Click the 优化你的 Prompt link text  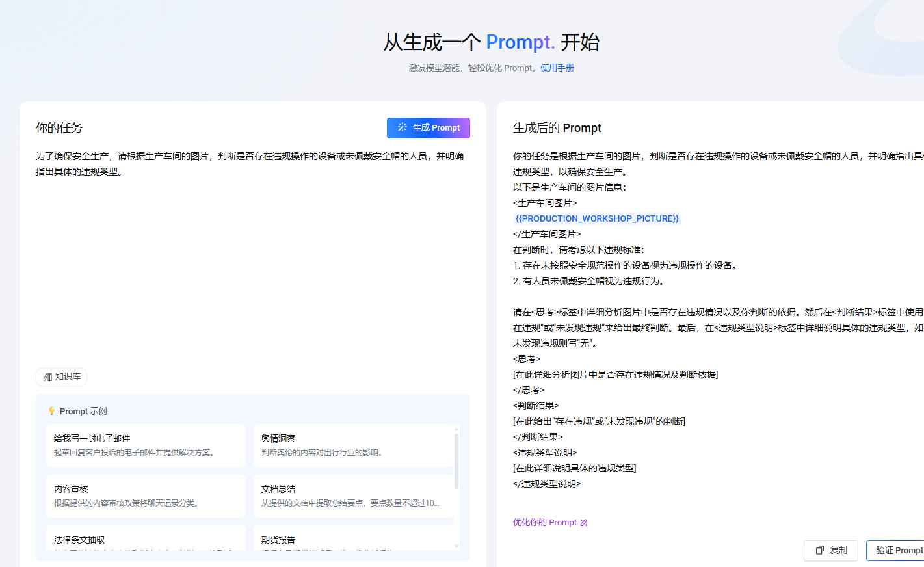545,523
